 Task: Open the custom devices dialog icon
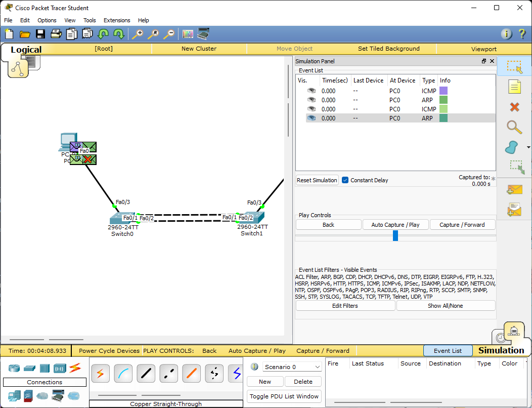coord(203,33)
